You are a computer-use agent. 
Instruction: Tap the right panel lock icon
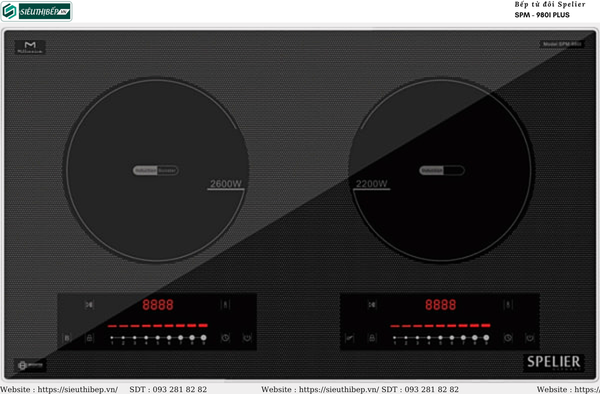(x=372, y=338)
